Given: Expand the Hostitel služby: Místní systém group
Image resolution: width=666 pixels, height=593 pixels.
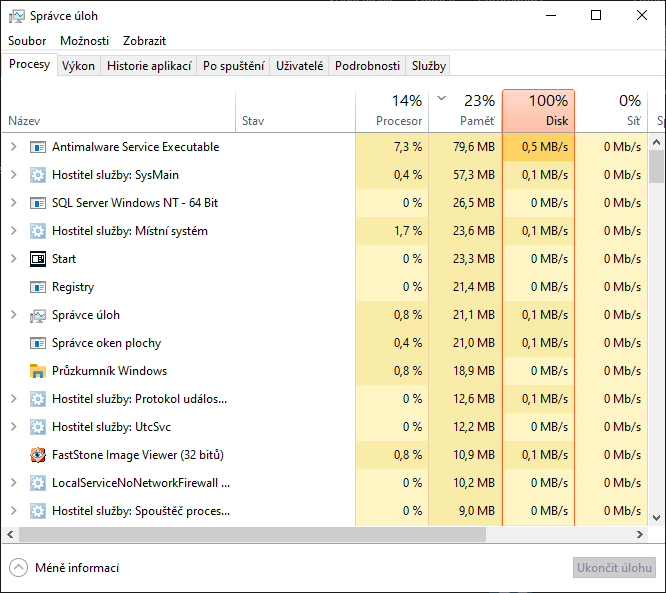Looking at the screenshot, I should [x=13, y=231].
